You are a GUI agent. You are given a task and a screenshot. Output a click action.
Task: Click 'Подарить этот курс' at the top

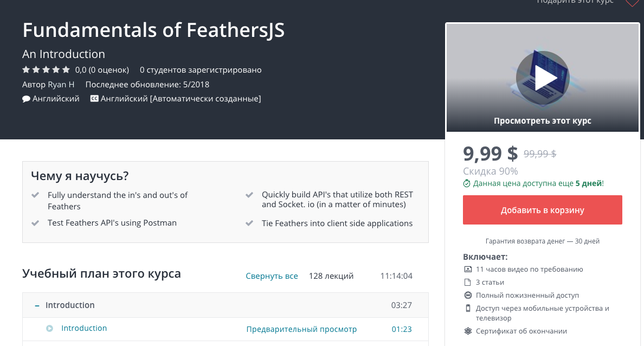(575, 3)
